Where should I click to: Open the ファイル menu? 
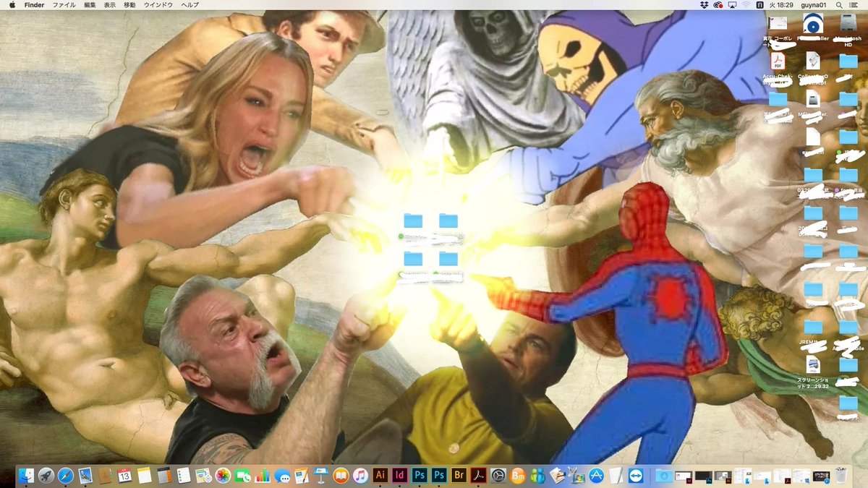(64, 5)
